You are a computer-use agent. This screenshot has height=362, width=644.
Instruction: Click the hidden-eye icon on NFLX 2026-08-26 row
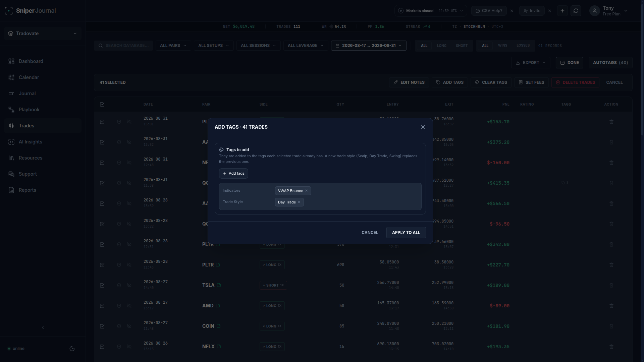[129, 347]
